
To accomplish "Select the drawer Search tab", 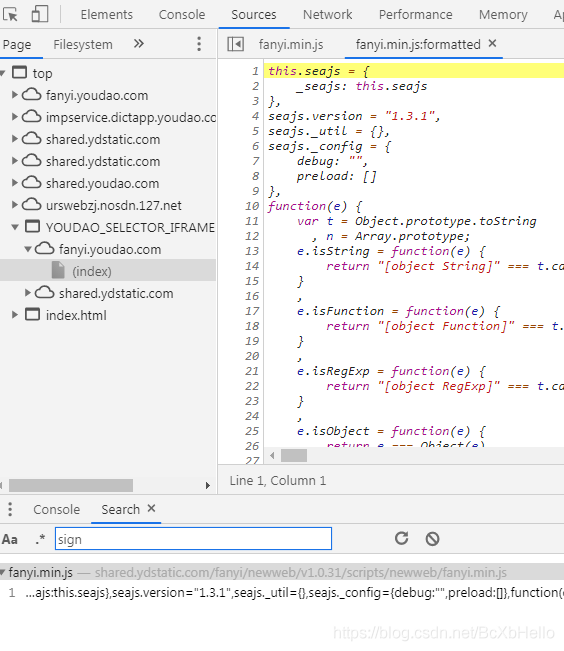I will pyautogui.click(x=121, y=509).
